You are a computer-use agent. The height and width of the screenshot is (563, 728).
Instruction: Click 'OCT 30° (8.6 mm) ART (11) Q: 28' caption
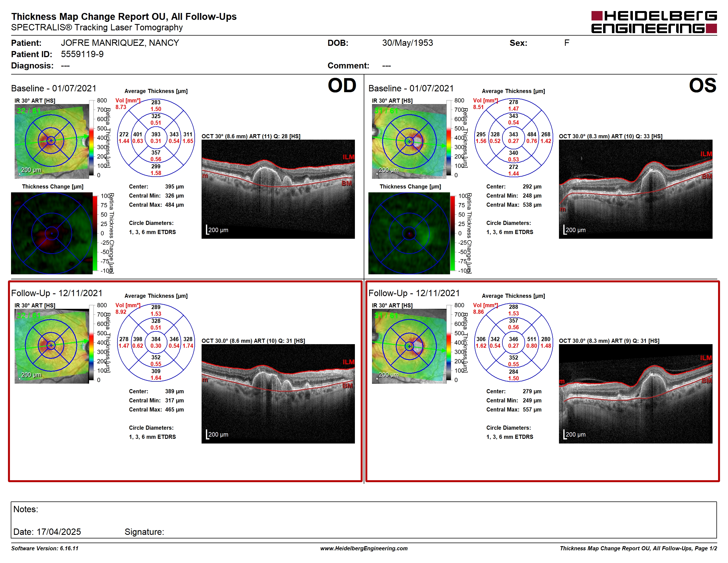coord(251,136)
